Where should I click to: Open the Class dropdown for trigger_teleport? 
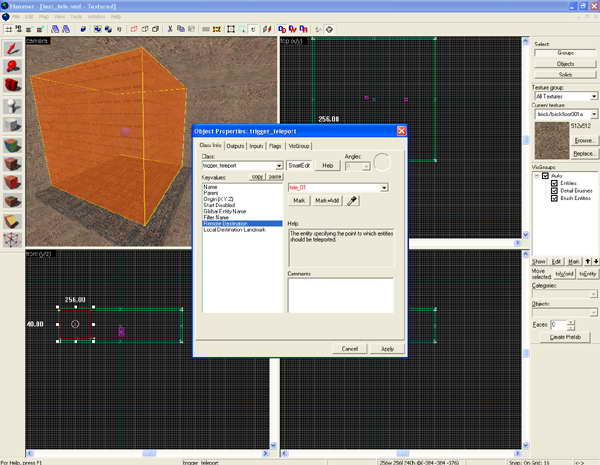coord(279,165)
